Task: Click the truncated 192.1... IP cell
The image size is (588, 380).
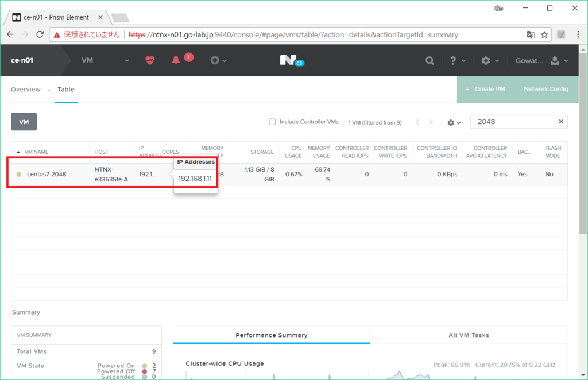Action: [x=148, y=175]
